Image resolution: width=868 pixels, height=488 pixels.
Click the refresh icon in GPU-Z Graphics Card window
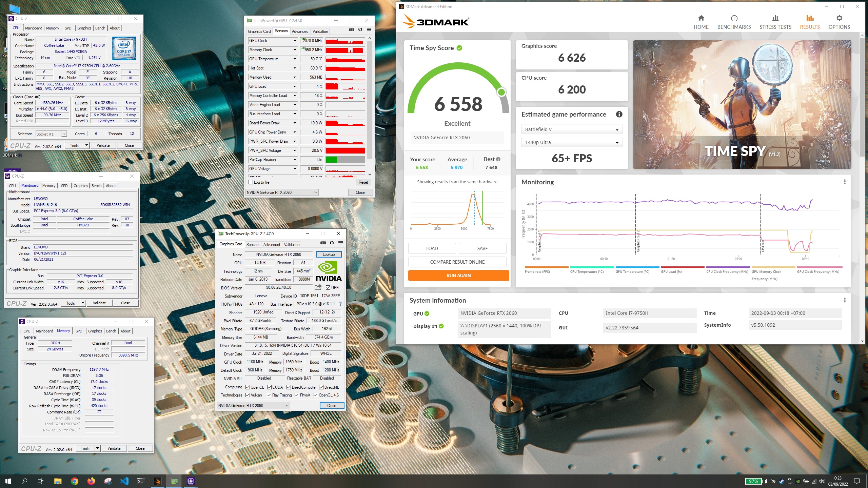tap(332, 243)
